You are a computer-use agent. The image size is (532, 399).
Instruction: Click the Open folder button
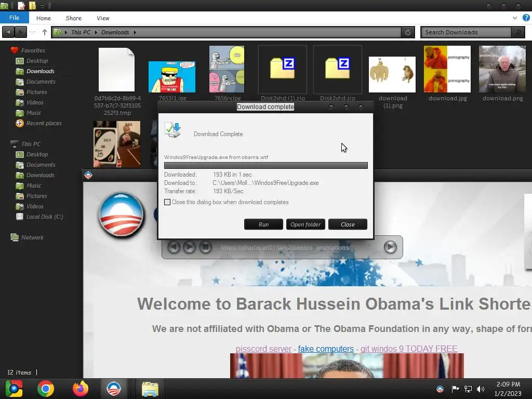click(305, 224)
